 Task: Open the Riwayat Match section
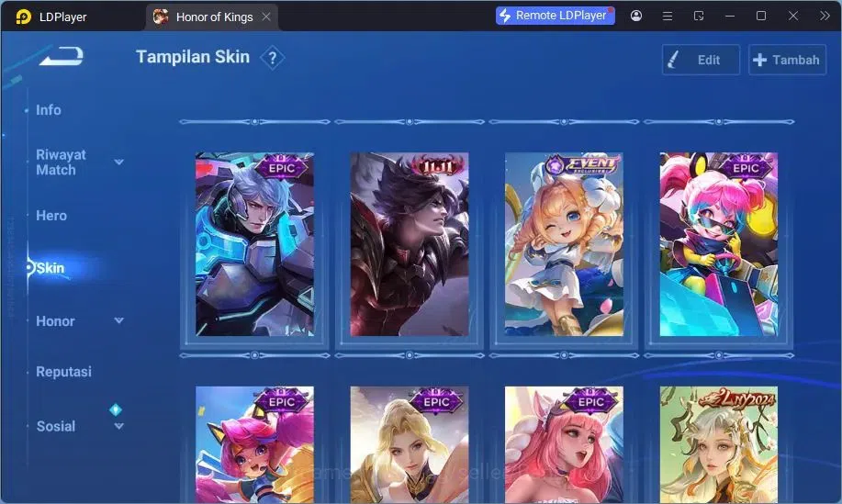tap(61, 162)
